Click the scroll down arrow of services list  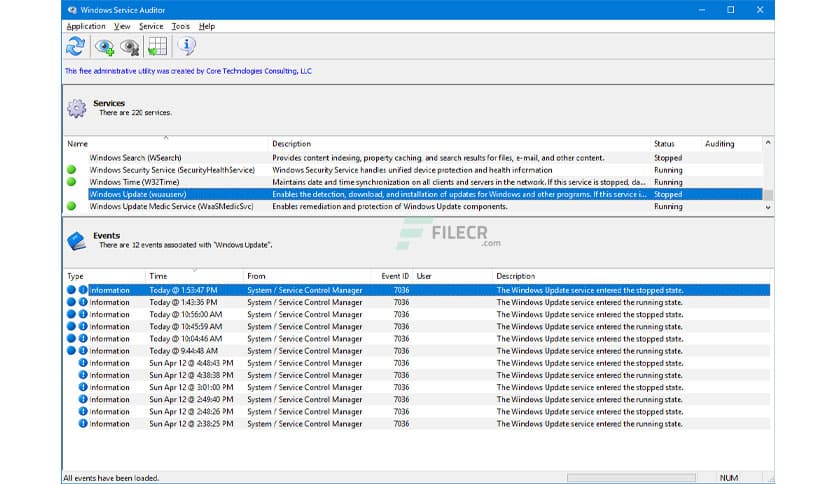pos(768,208)
